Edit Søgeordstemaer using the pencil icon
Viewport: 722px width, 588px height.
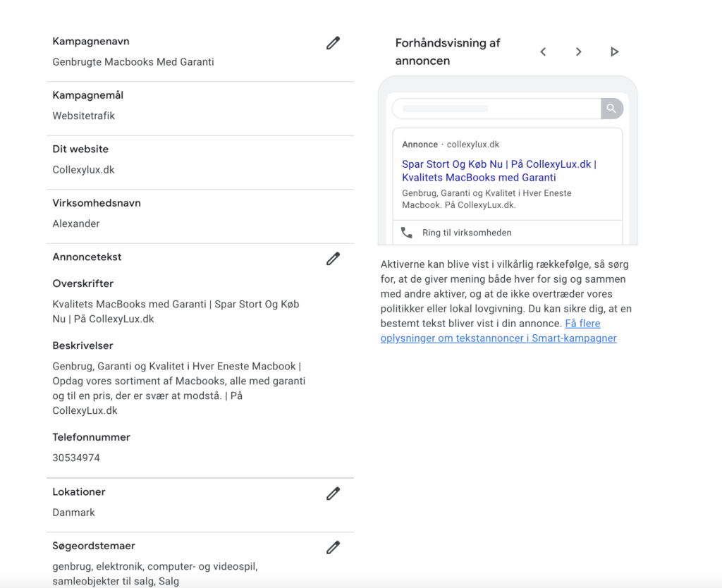tap(333, 547)
